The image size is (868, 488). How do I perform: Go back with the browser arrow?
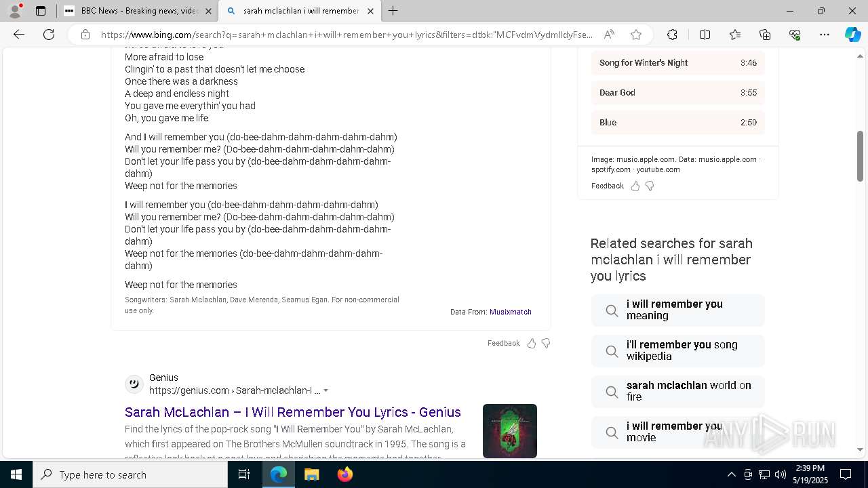pyautogui.click(x=19, y=35)
